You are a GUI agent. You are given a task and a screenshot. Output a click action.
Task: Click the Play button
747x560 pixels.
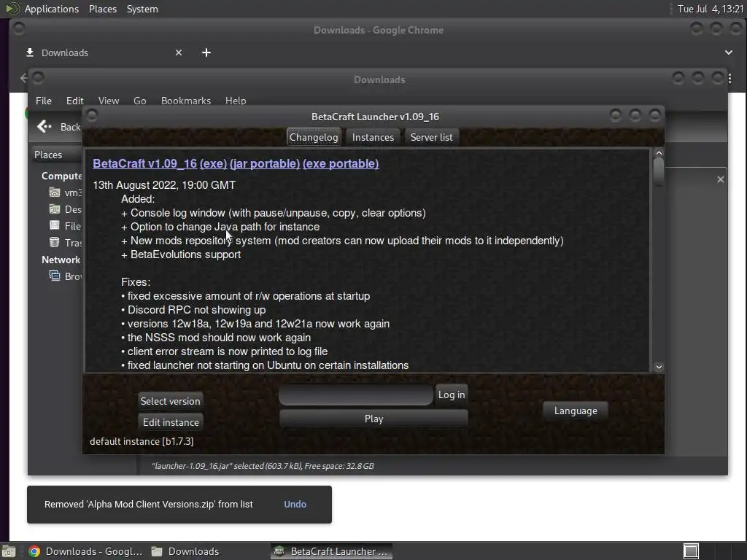[x=373, y=419]
